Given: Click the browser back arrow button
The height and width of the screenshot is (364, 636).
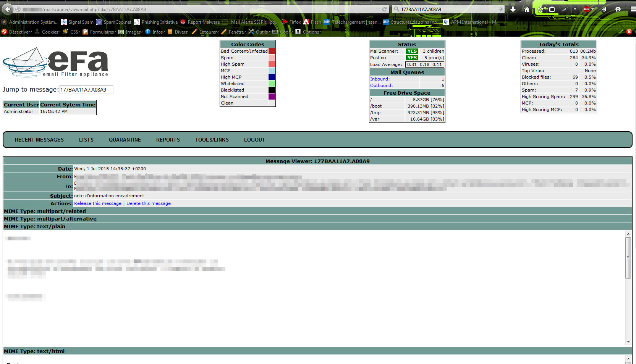Looking at the screenshot, I should 8,9.
